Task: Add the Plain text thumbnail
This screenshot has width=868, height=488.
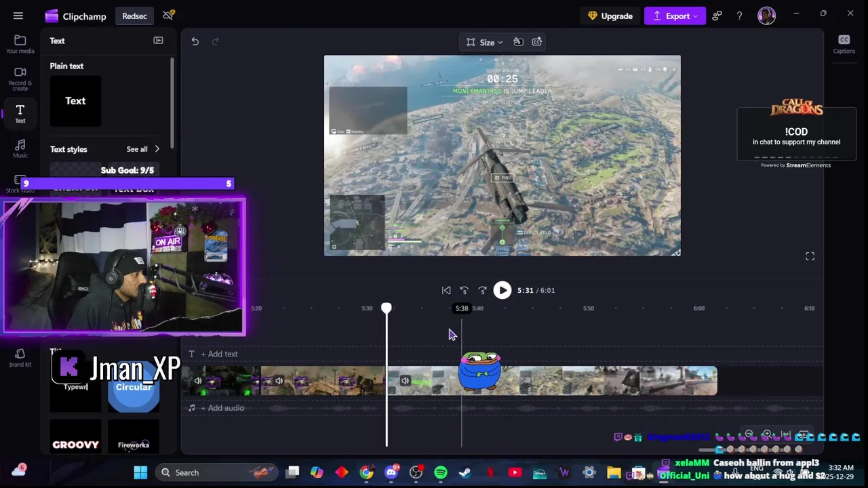Action: pyautogui.click(x=75, y=101)
